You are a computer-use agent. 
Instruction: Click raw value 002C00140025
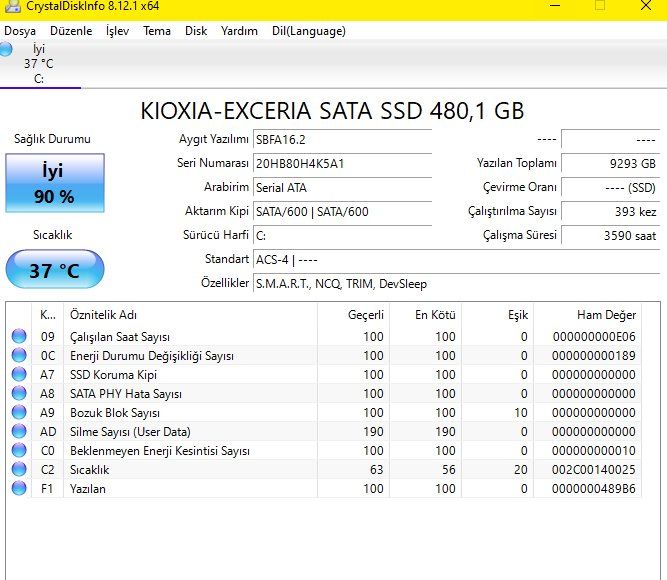coord(594,469)
